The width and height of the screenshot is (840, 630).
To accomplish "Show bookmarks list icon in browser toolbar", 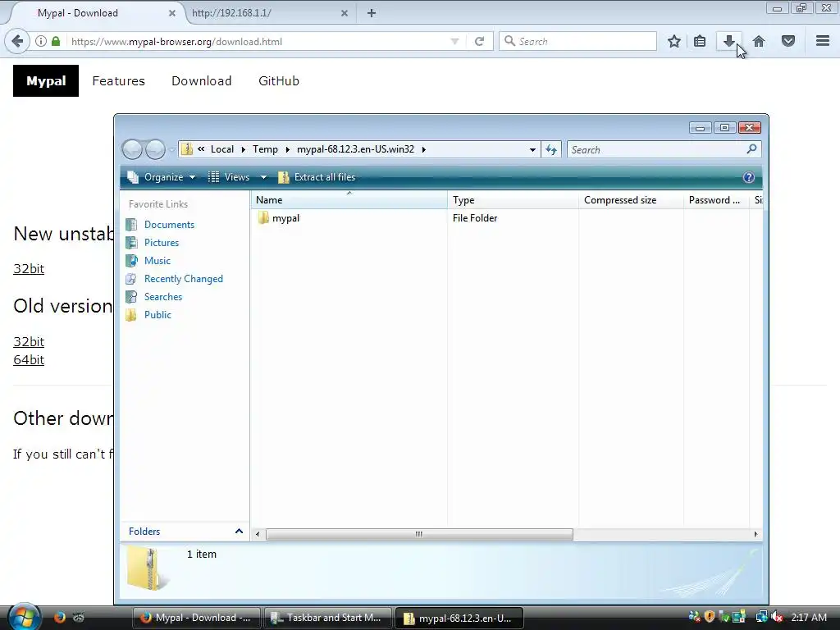I will 700,41.
